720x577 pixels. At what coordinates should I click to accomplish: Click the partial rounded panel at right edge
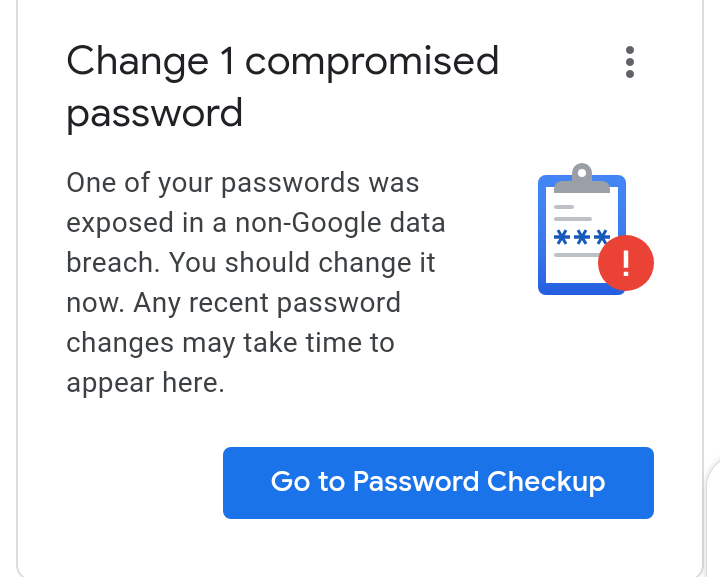[x=714, y=519]
